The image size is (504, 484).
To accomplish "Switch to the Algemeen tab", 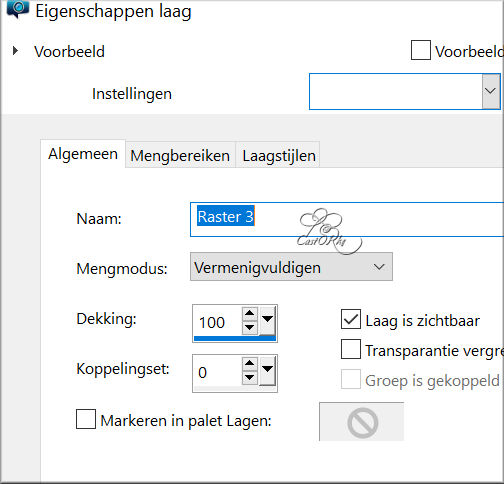I will (x=83, y=154).
